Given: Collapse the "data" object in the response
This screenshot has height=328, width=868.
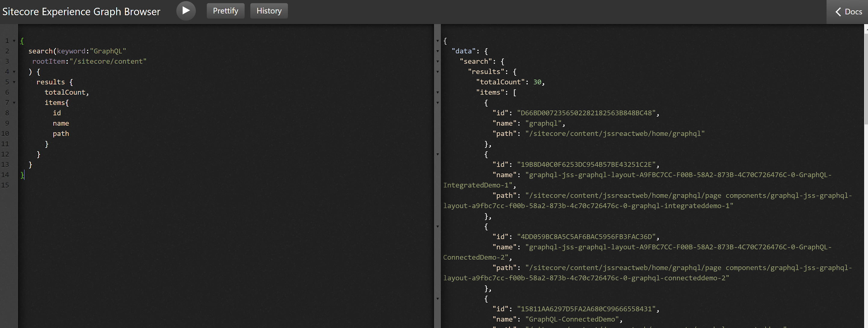Looking at the screenshot, I should coord(438,51).
